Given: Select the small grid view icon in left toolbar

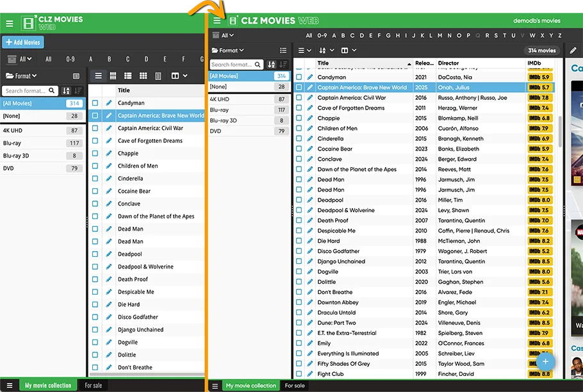Looking at the screenshot, I should (x=143, y=76).
